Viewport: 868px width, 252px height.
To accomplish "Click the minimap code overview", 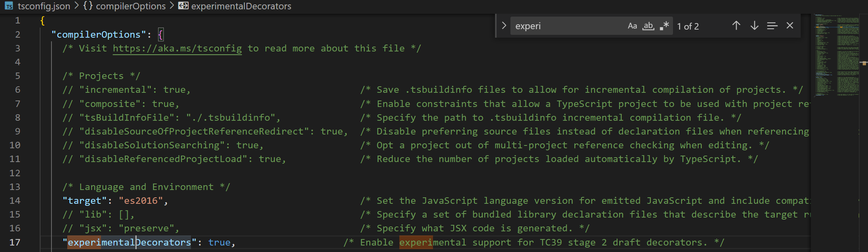I will (x=837, y=56).
